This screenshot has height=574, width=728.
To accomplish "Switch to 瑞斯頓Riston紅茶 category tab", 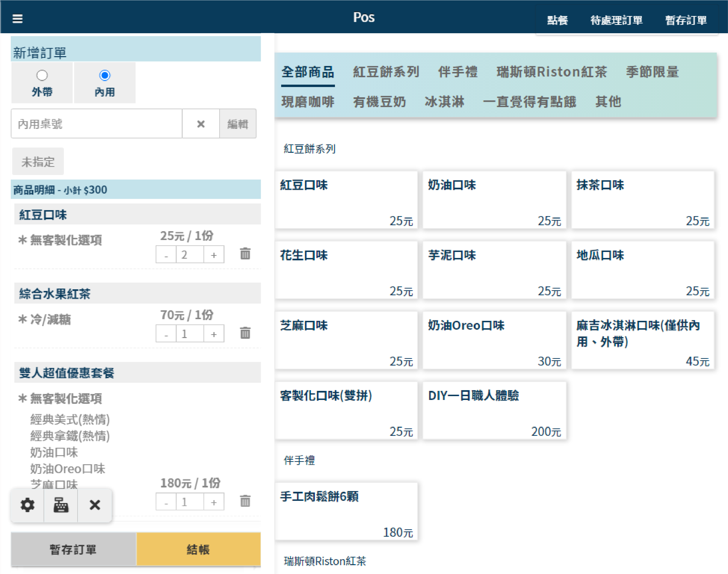I will click(x=552, y=72).
